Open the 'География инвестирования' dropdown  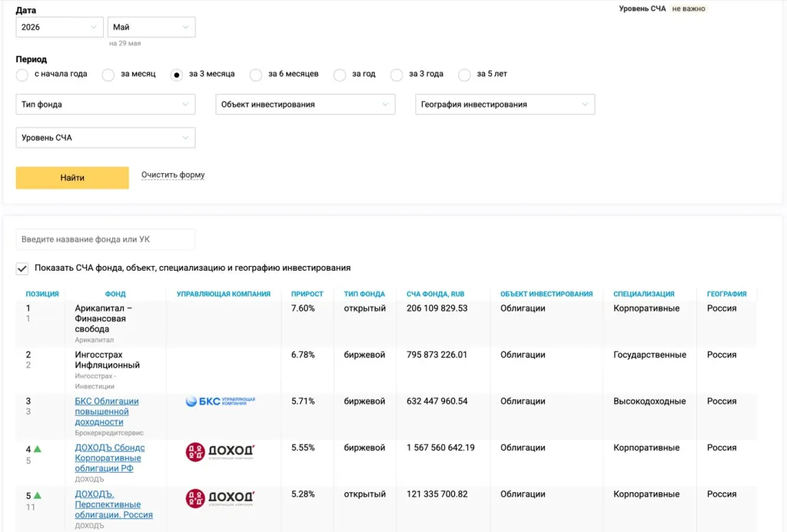tap(505, 105)
